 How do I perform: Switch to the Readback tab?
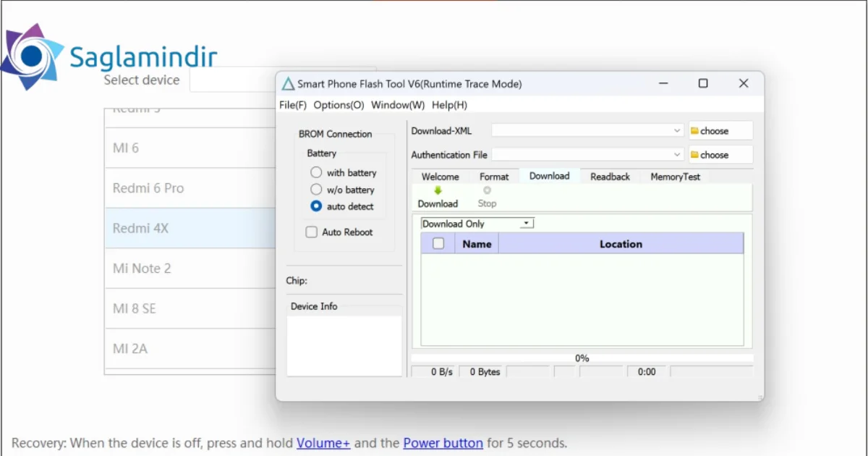tap(610, 177)
